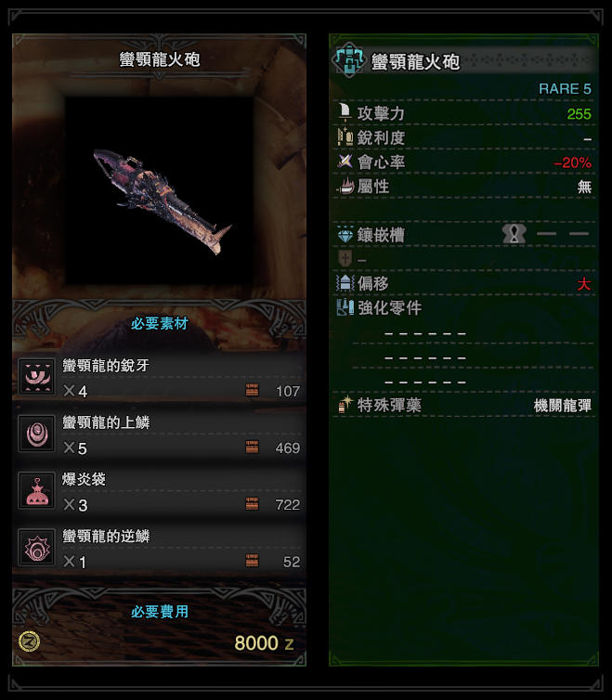The image size is (612, 700).
Task: Click the zenny coin icon
Action: [30, 642]
